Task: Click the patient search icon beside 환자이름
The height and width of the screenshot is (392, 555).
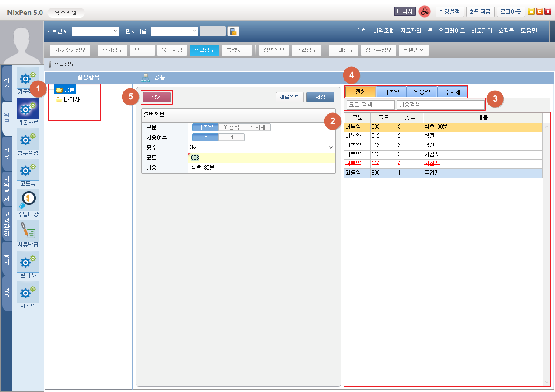Action: tap(233, 31)
